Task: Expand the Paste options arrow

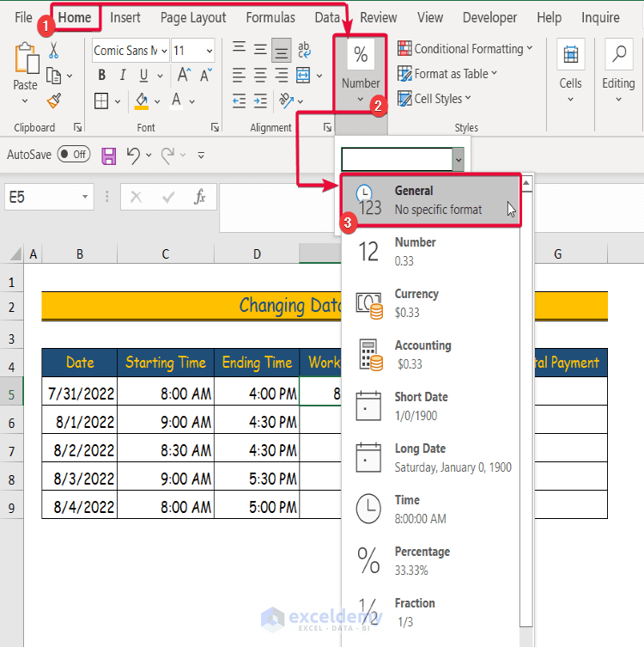Action: 25,101
